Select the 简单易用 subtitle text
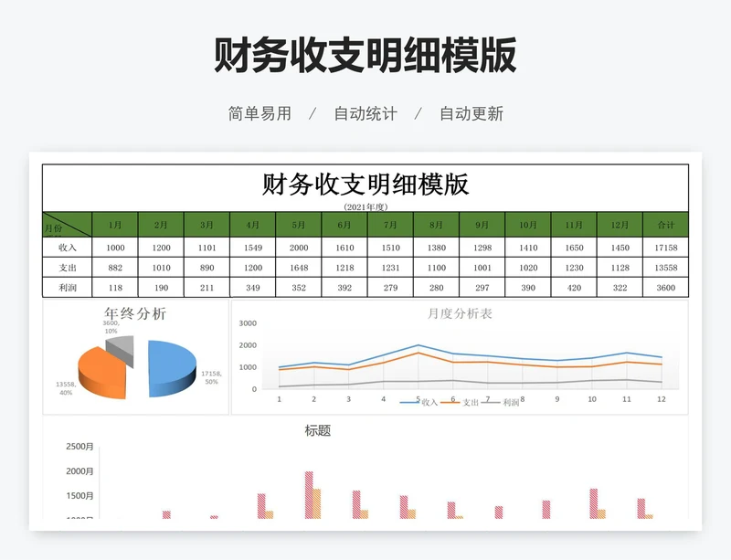The image size is (731, 560). point(260,114)
